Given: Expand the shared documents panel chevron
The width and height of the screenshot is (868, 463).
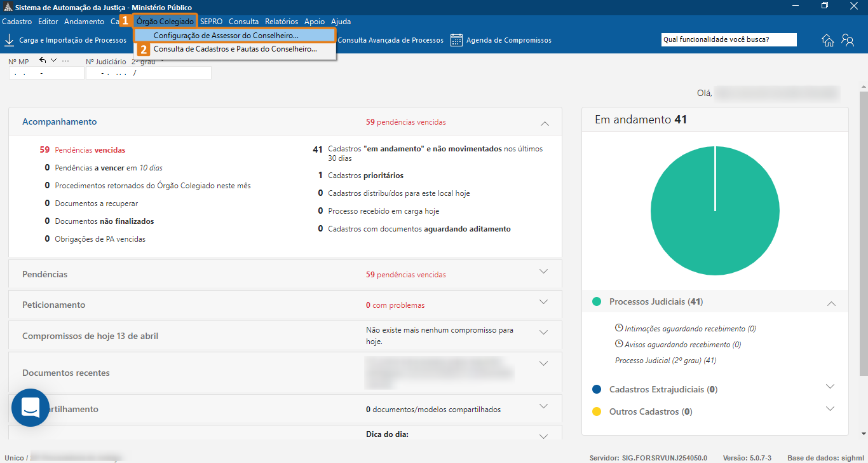Looking at the screenshot, I should [x=543, y=406].
